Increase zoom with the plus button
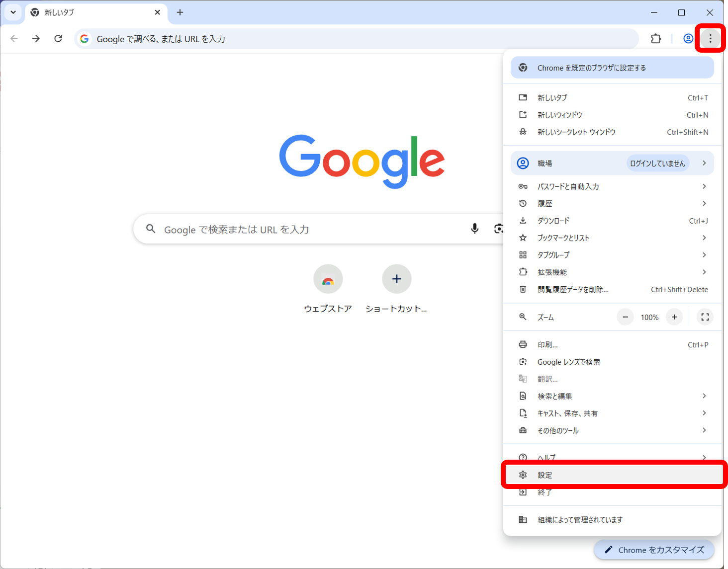The height and width of the screenshot is (569, 728). pos(674,317)
